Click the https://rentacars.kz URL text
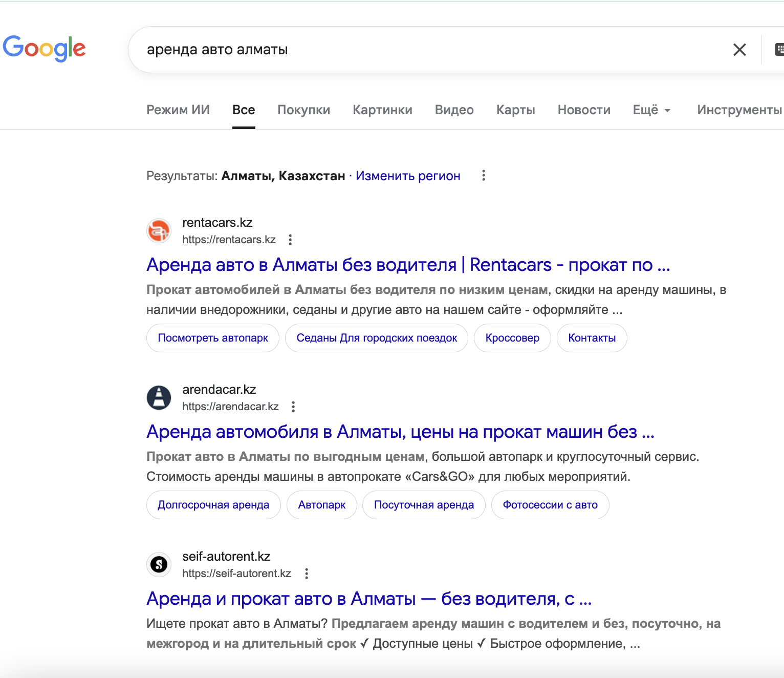Screen dimensions: 784x678 229,240
